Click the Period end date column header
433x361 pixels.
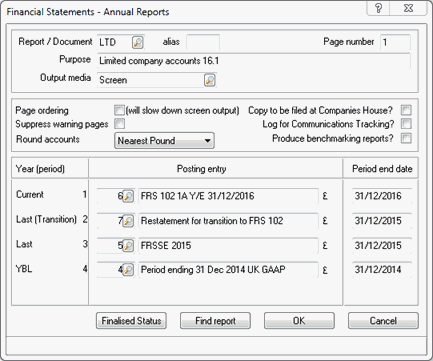tap(381, 169)
